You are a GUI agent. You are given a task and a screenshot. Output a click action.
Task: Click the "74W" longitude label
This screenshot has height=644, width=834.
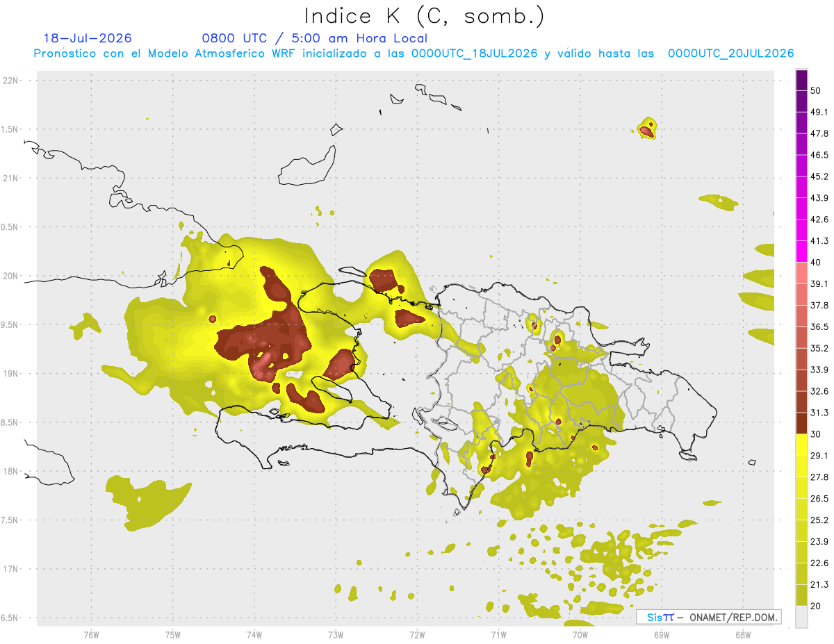point(254,634)
